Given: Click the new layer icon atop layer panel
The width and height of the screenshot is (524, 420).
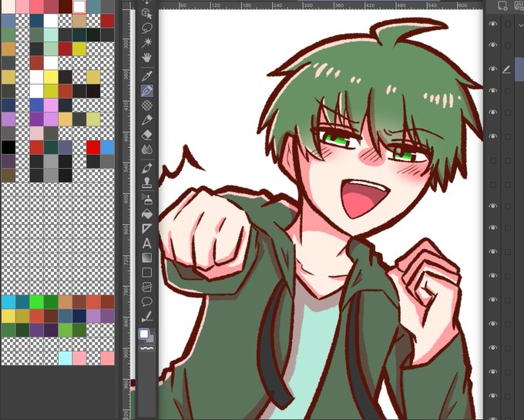Looking at the screenshot, I should pos(502,5).
